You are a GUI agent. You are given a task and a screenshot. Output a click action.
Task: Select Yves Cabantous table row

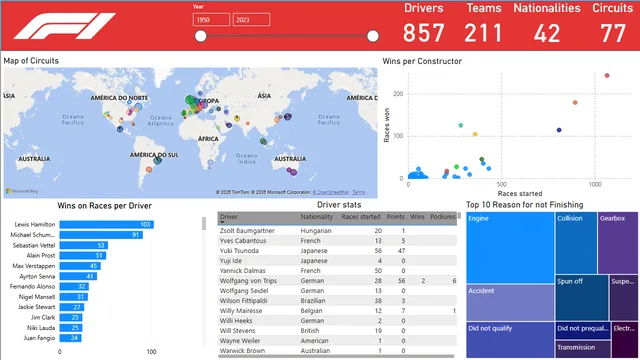point(337,241)
